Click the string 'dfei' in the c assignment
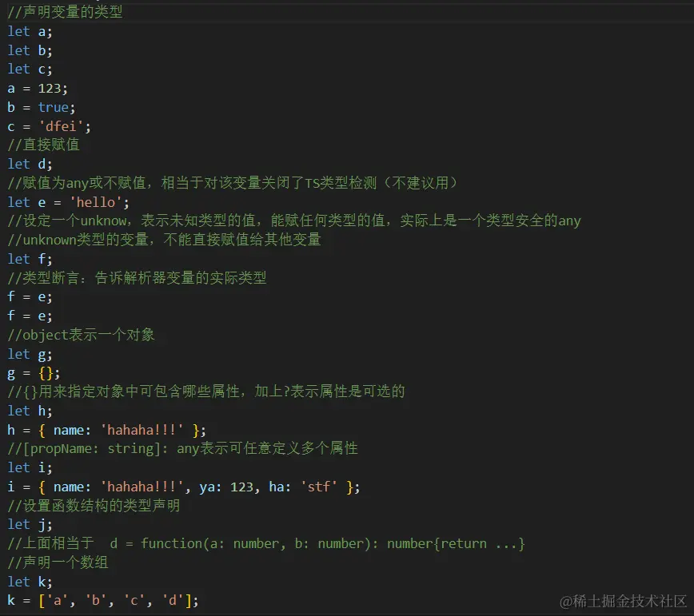694x616 pixels. (x=66, y=126)
